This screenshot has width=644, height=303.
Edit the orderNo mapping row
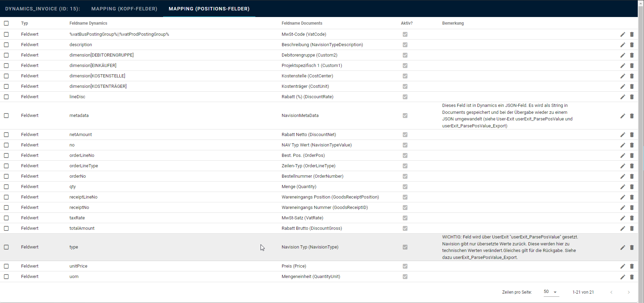pyautogui.click(x=623, y=176)
